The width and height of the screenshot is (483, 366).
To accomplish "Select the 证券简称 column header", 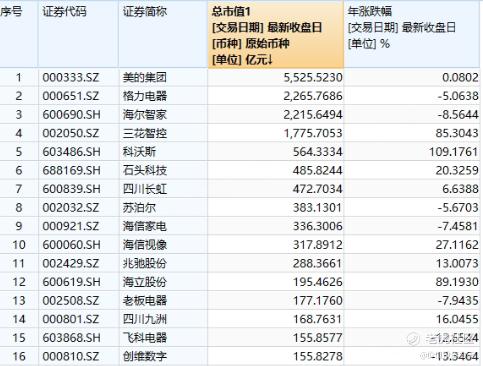I will click(x=163, y=34).
